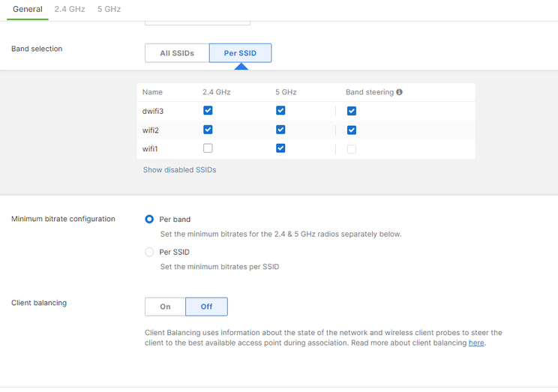The width and height of the screenshot is (558, 392).
Task: Disable band steering for dwifi3
Action: click(352, 111)
